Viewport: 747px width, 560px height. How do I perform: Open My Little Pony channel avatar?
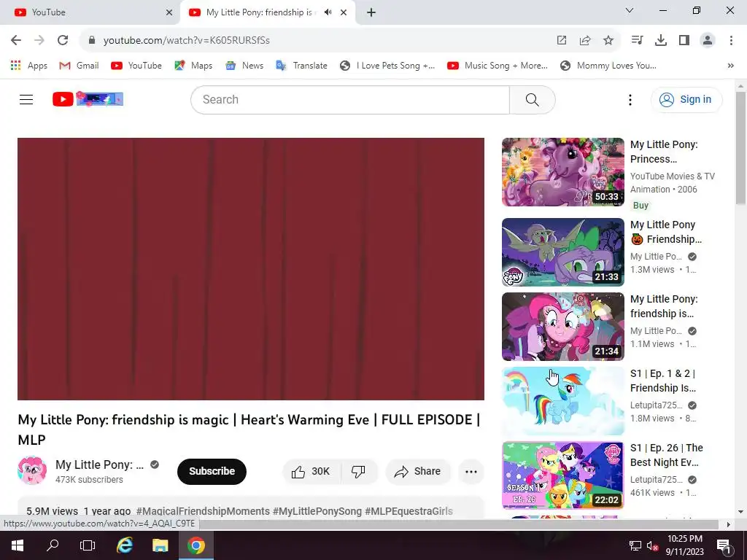point(32,470)
